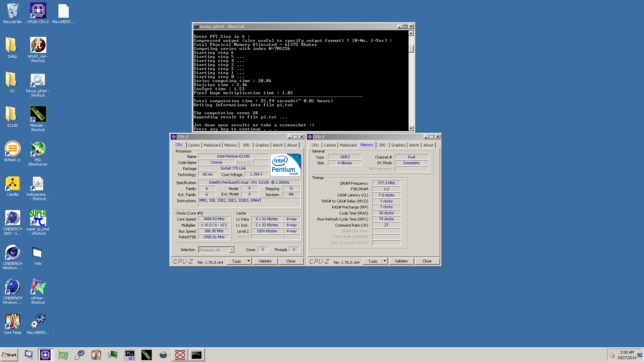Click the command prompt taskbar button
Viewport: 644px width, 362px height.
[197, 355]
